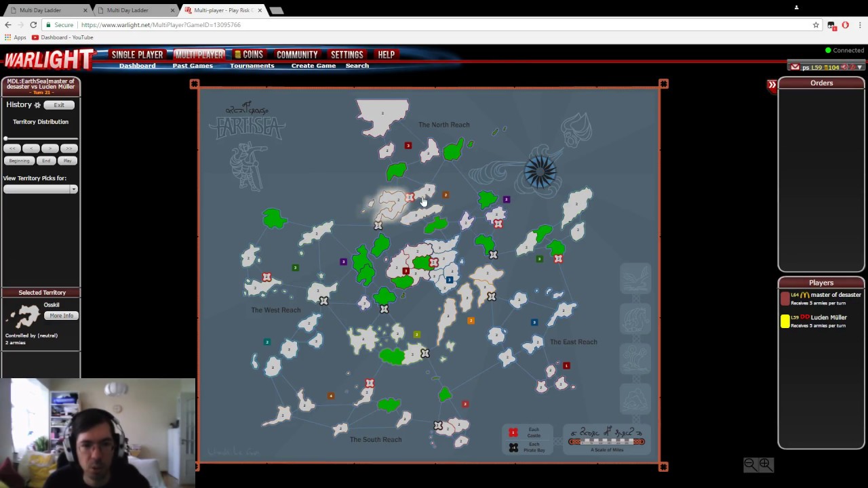
Task: Exit history mode with Exit button
Action: click(x=59, y=105)
